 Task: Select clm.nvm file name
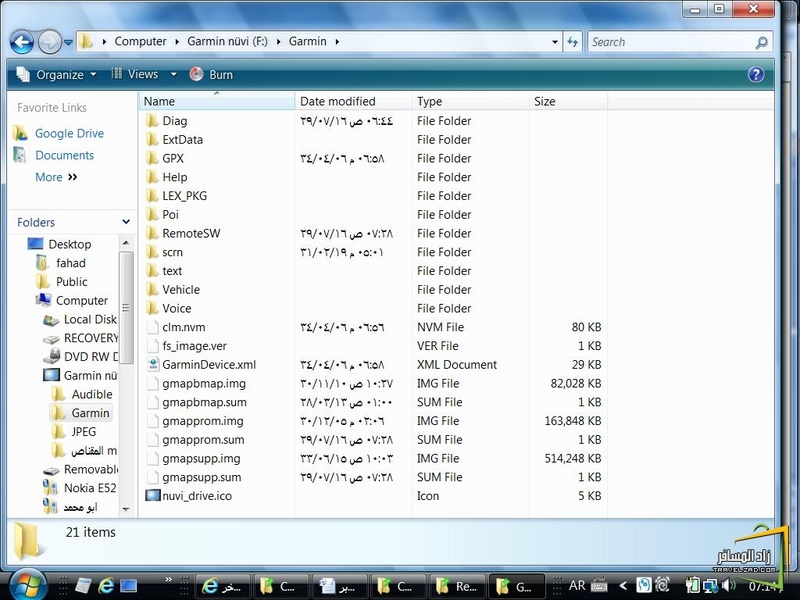(184, 327)
